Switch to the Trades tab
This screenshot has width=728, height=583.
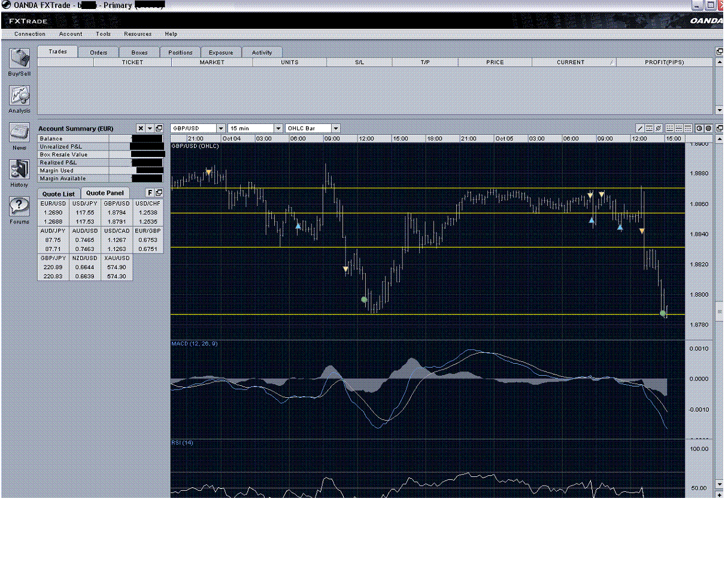[57, 52]
